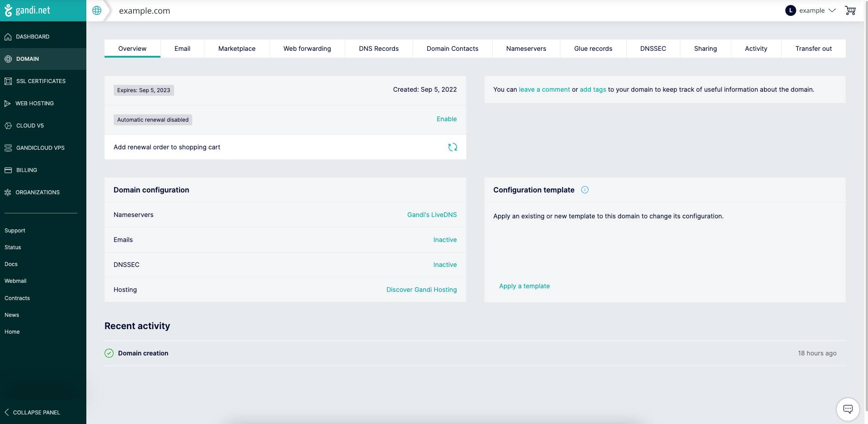Click Inactive link in Emails row

pos(445,240)
